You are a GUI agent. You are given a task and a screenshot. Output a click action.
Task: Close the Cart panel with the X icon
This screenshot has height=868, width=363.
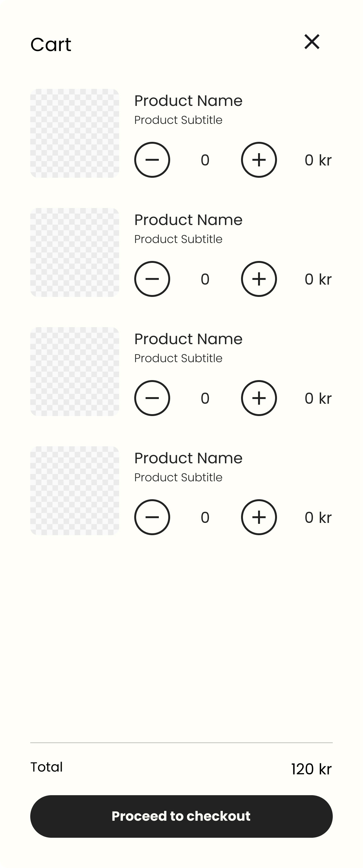coord(312,42)
